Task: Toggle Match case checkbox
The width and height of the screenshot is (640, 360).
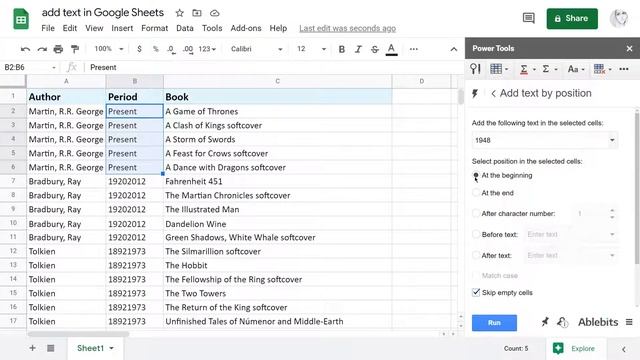Action: pos(476,276)
